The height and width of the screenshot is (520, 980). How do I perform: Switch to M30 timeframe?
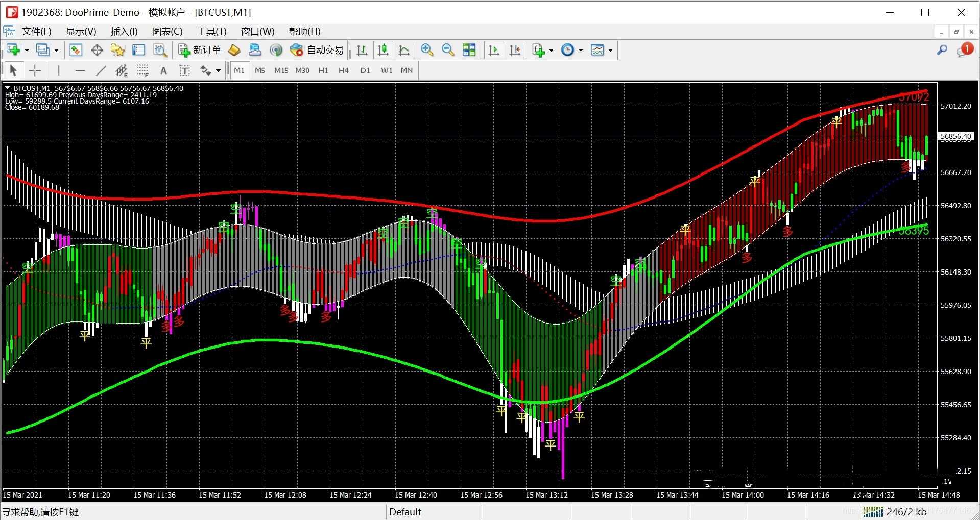[x=302, y=70]
